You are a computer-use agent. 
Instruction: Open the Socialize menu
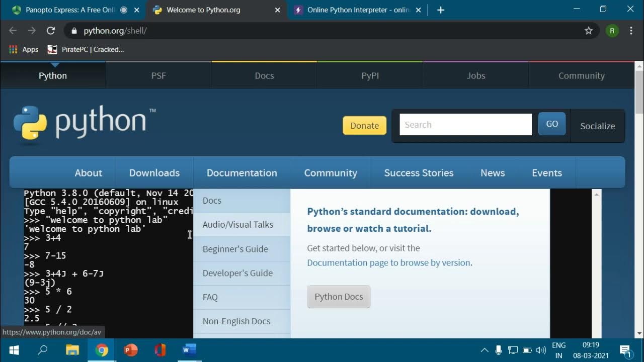pyautogui.click(x=597, y=126)
